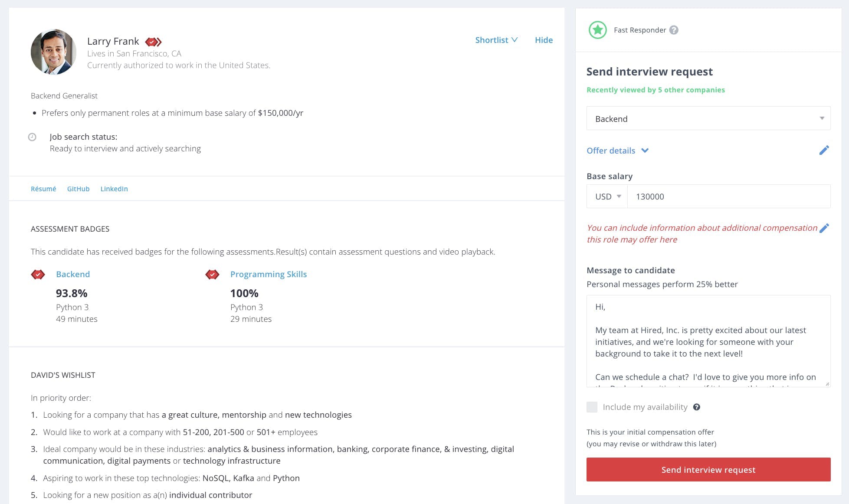Click the pencil icon near additional compensation note
This screenshot has width=849, height=504.
click(x=825, y=227)
